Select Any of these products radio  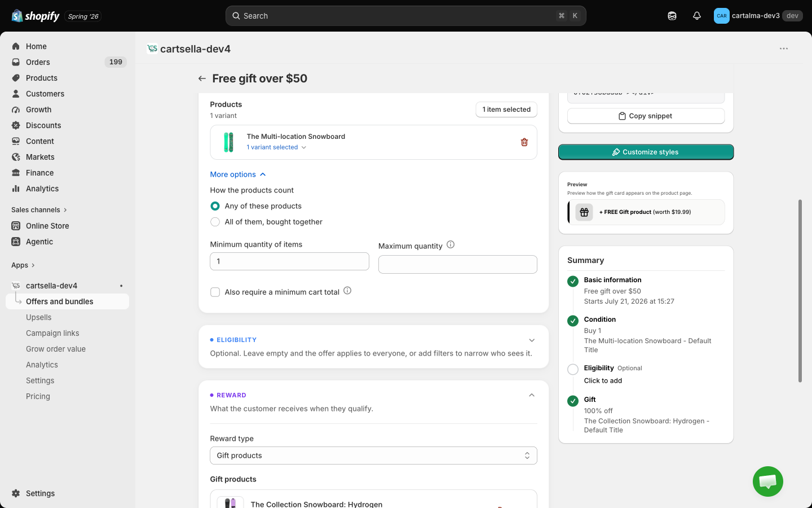click(x=215, y=206)
